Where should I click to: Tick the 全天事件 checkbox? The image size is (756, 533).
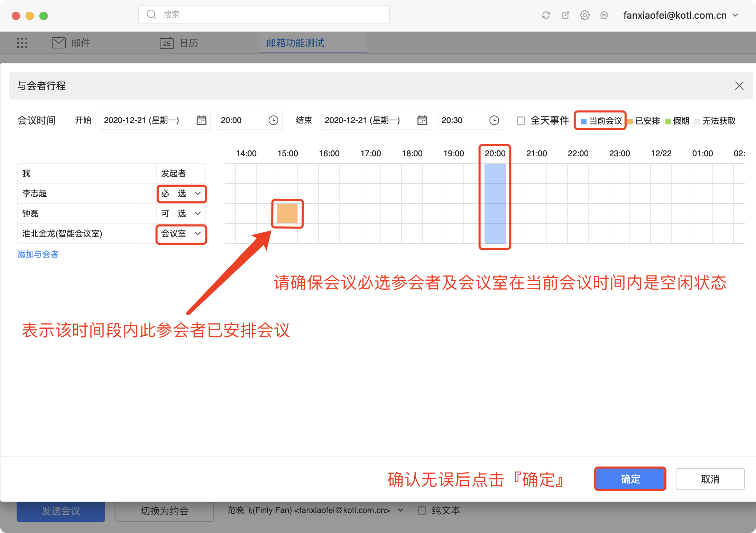point(520,121)
